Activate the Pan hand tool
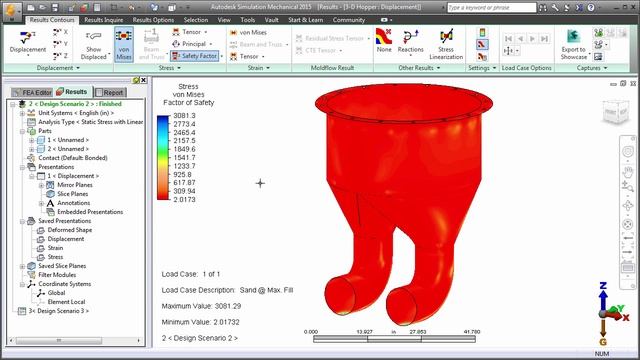Screen dimensions: 640x360 627,172
